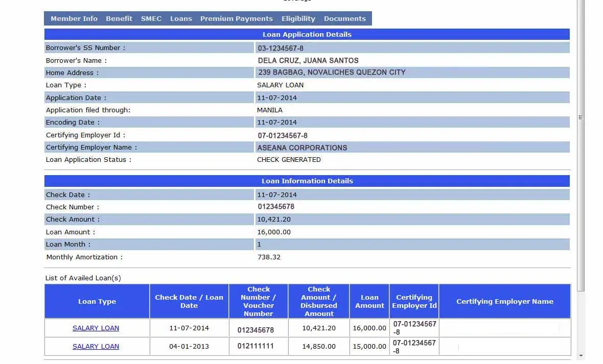Open the Loans menu
Screen dimensions: 603x364
pos(181,18)
